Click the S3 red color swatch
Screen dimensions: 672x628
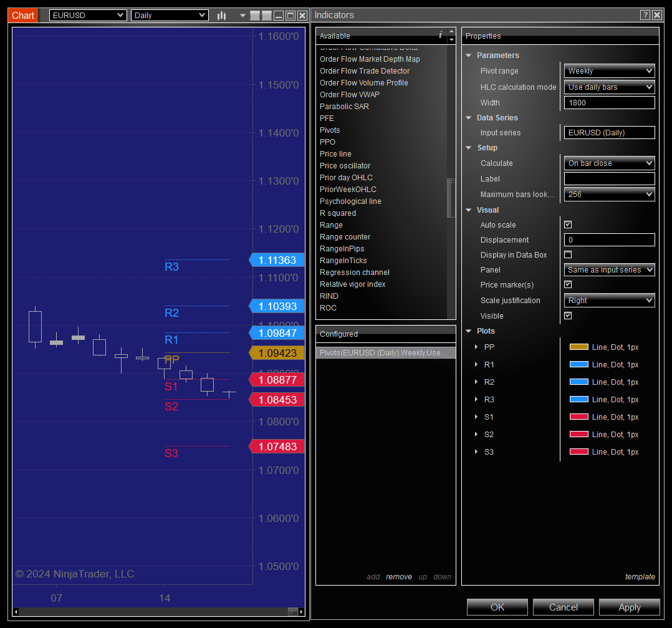(578, 452)
